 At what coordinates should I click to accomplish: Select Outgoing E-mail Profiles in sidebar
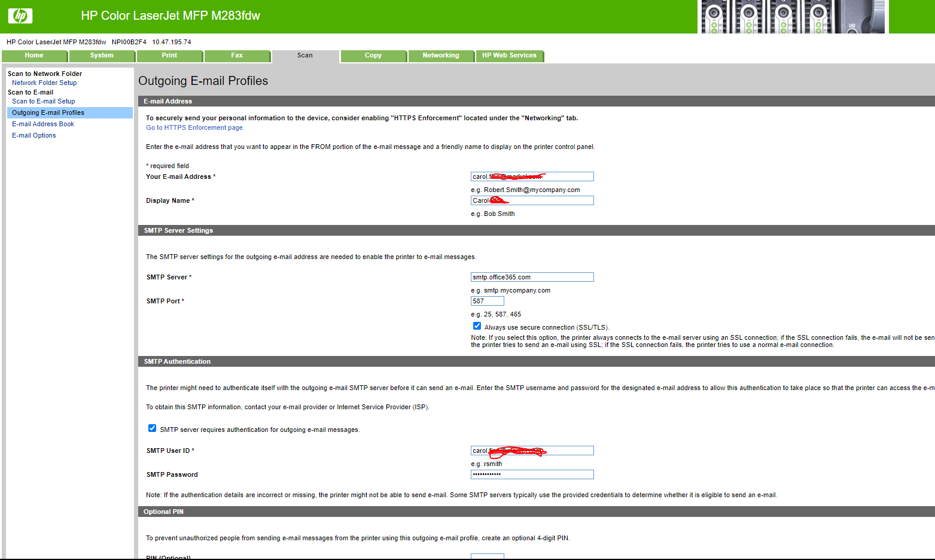pos(48,112)
